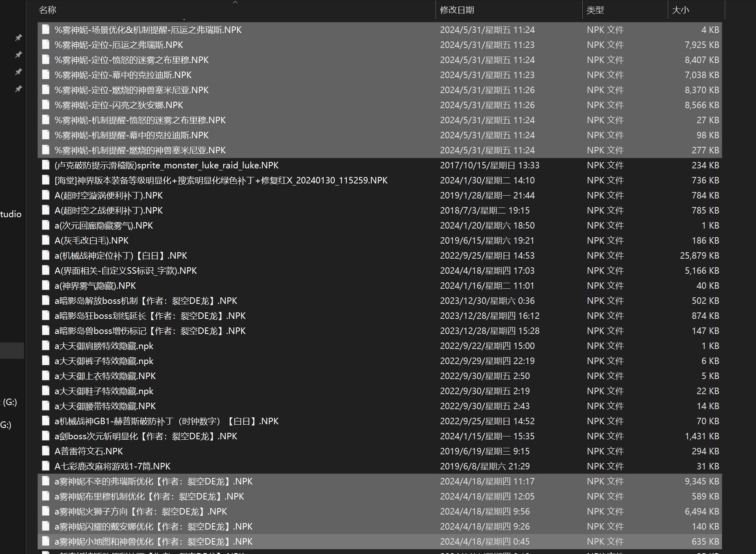Select a暗影岛解放boss机制 NPK file
The width and height of the screenshot is (756, 554).
click(x=146, y=301)
